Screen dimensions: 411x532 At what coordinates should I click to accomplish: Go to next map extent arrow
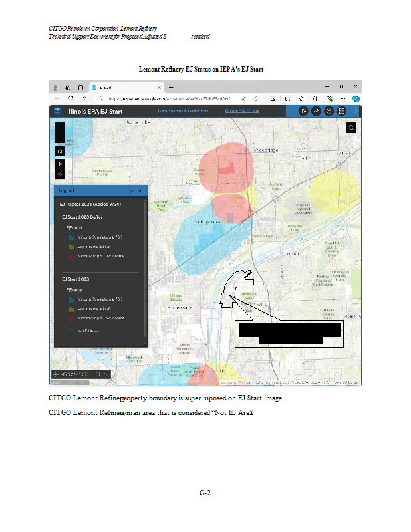click(x=59, y=174)
